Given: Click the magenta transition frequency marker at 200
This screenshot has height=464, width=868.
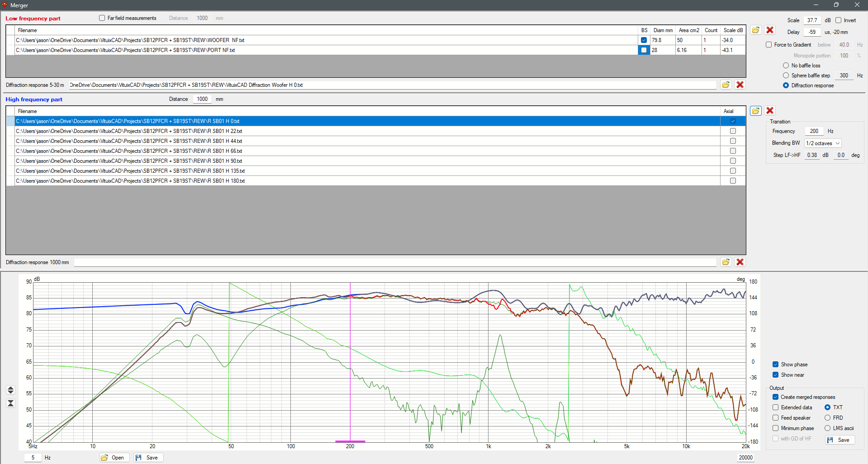Looking at the screenshot, I should coord(350,362).
